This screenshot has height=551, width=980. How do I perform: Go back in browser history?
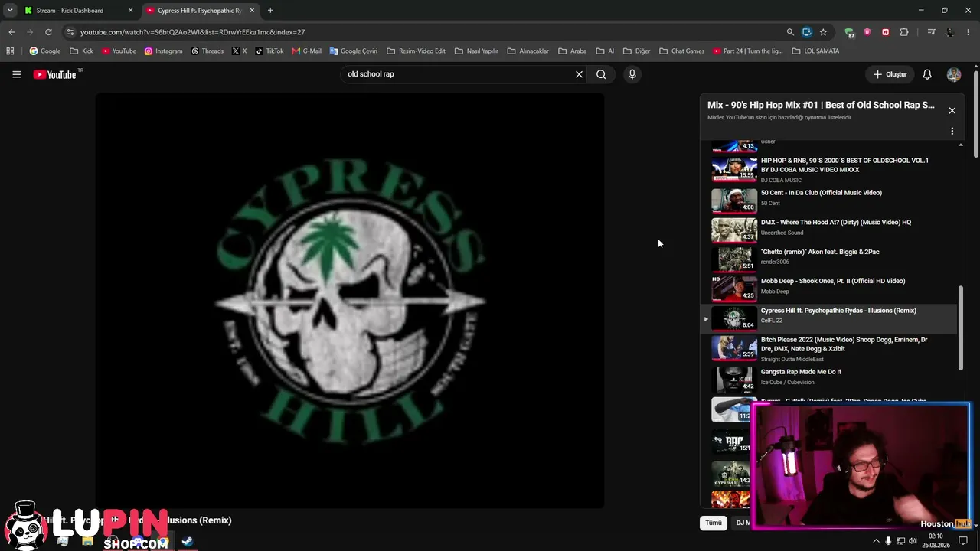11,32
